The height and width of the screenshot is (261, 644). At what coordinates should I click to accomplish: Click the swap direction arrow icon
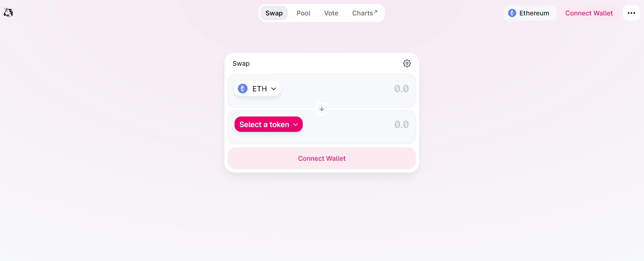(x=322, y=109)
